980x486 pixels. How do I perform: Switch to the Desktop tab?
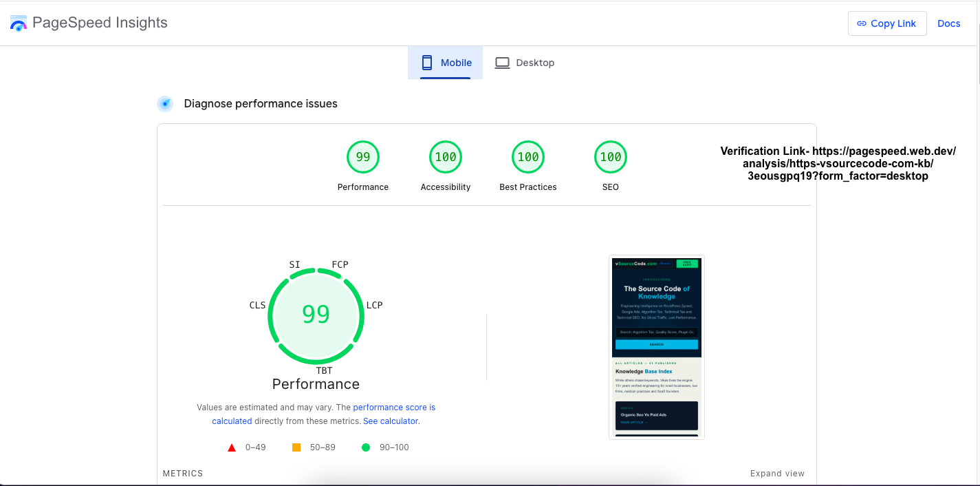point(525,63)
